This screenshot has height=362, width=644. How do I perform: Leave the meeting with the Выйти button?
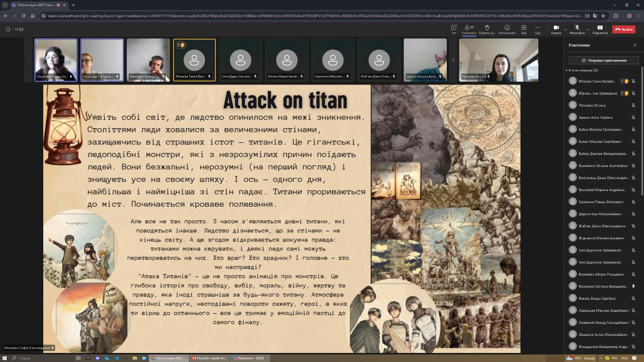[x=624, y=29]
